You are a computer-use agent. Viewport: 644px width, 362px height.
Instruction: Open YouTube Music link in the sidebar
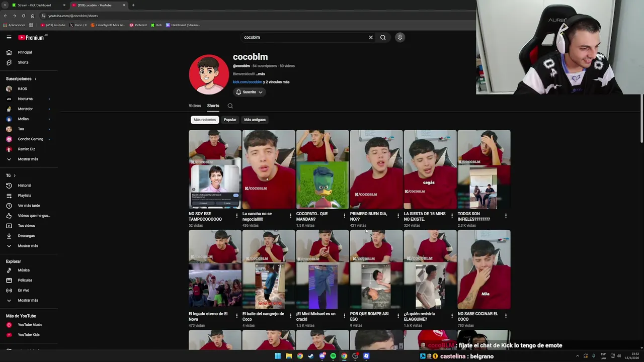coord(29,325)
